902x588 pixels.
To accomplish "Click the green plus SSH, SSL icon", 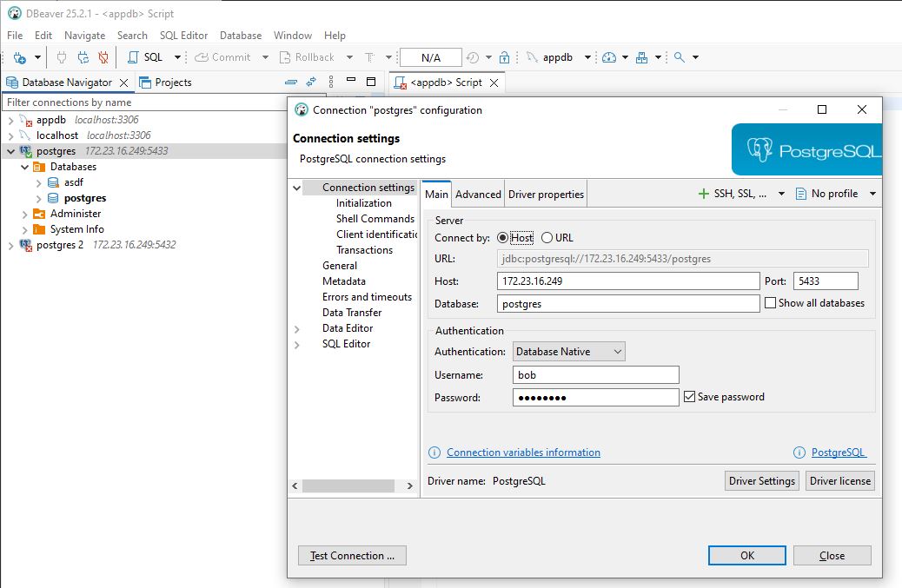I will [704, 194].
